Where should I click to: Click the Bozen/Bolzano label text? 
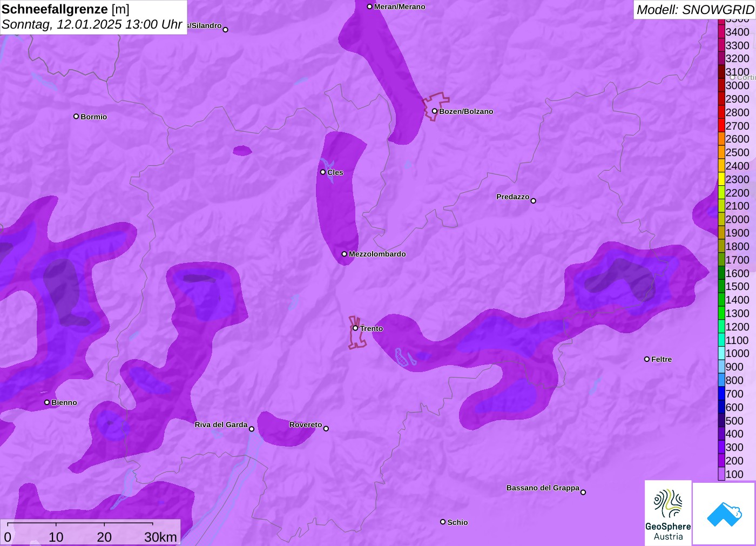[x=466, y=111]
